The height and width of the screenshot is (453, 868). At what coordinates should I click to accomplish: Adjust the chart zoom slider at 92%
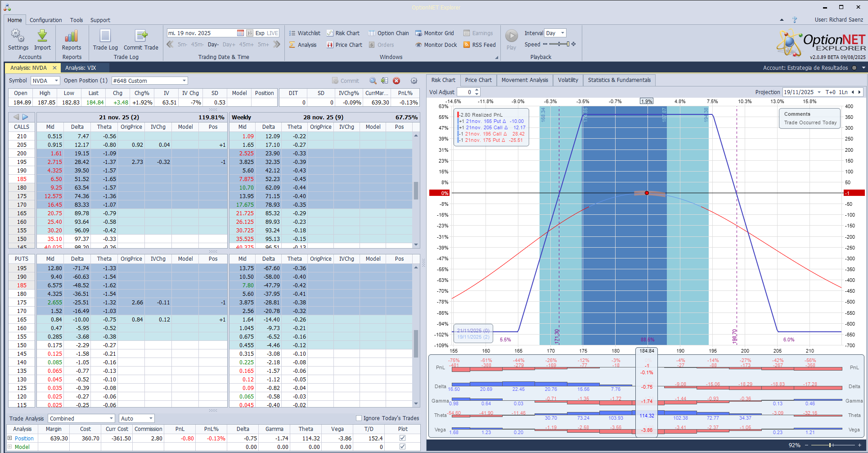832,445
